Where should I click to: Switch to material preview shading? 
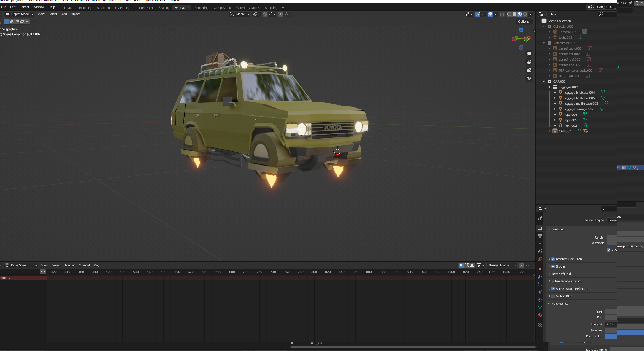coord(520,14)
